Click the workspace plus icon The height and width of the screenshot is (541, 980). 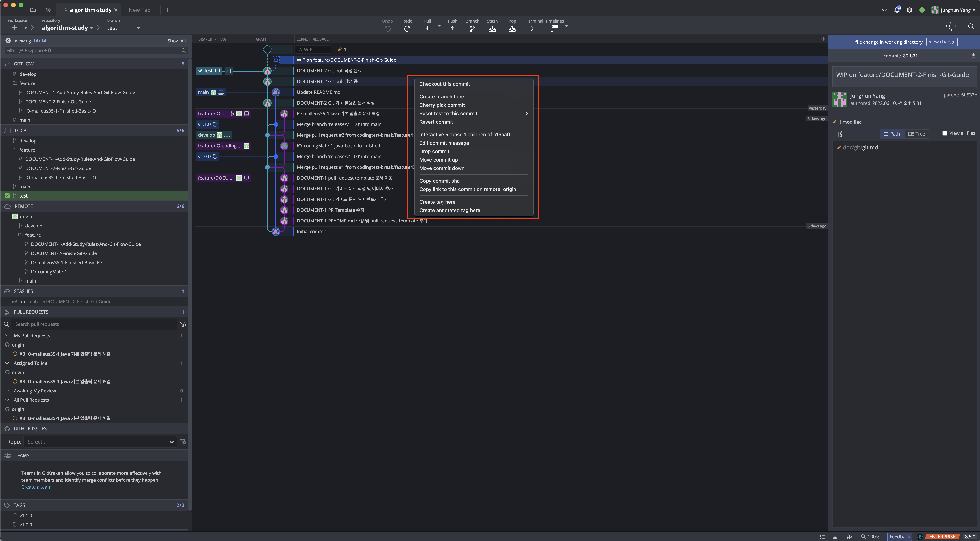tap(14, 28)
